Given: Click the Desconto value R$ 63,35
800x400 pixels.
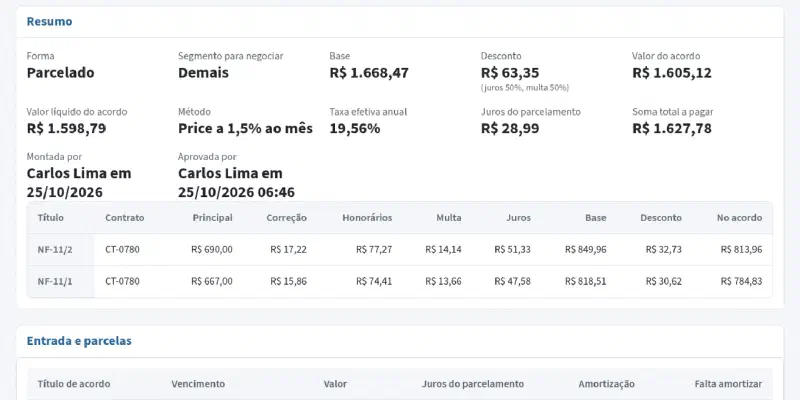Looking at the screenshot, I should [x=510, y=72].
